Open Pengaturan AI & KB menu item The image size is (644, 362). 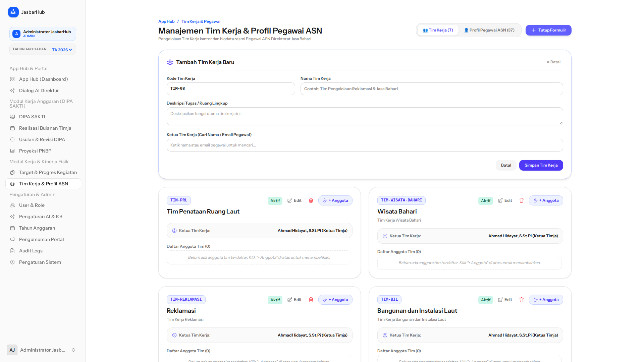tap(43, 217)
